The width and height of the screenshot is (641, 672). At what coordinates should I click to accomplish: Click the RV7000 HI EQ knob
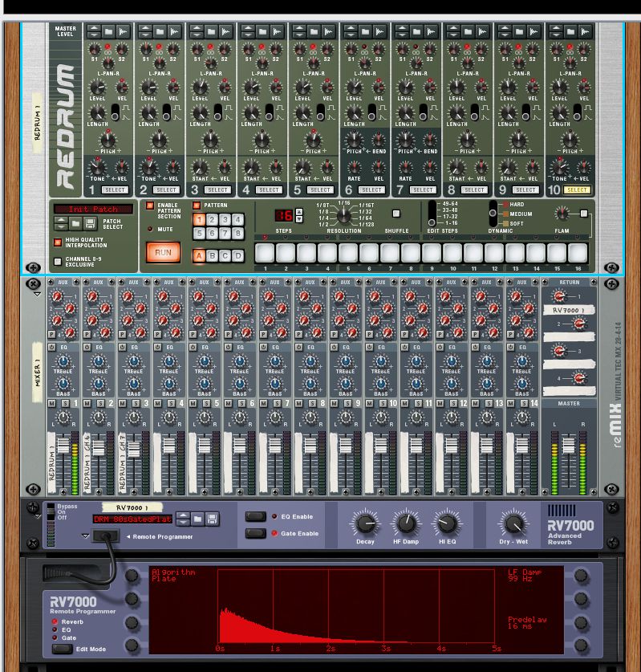447,523
